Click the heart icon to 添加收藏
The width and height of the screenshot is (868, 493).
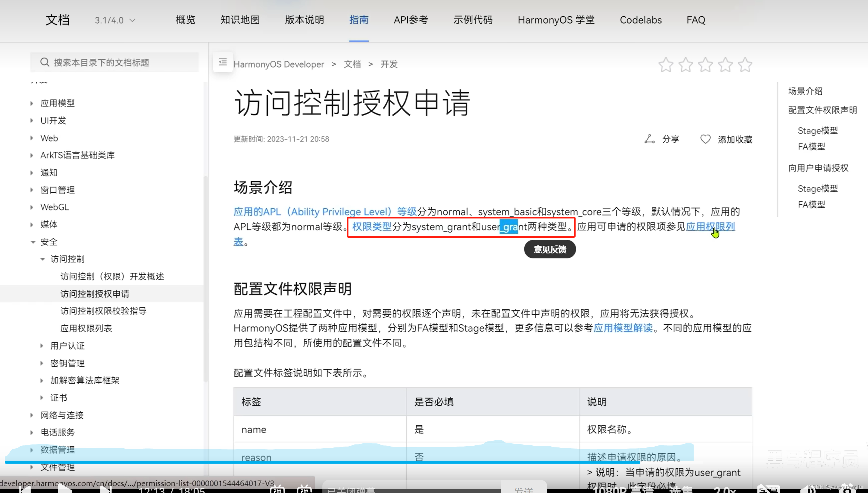pyautogui.click(x=705, y=139)
